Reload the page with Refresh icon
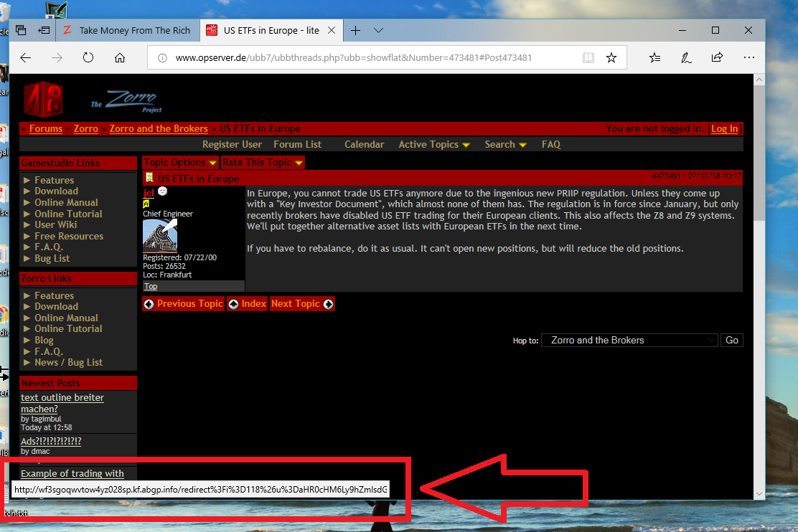The image size is (798, 532). (88, 57)
